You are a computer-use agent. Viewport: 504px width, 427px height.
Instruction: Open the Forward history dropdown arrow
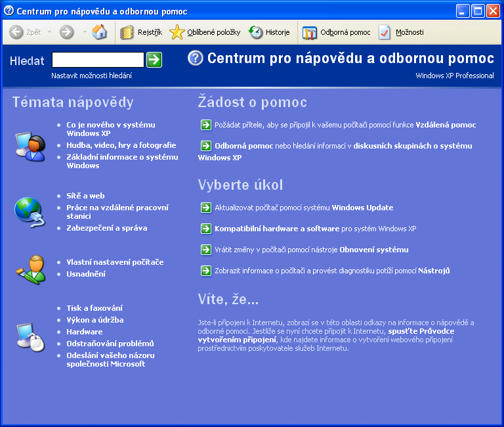click(x=85, y=32)
